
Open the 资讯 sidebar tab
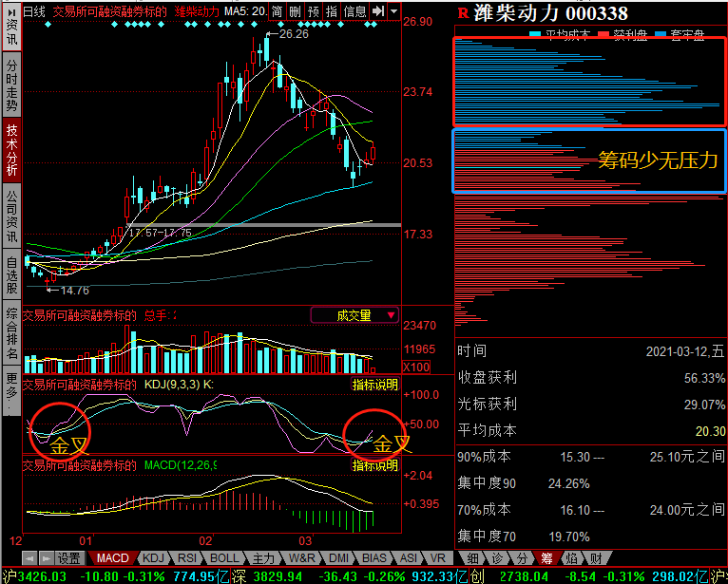(x=11, y=26)
